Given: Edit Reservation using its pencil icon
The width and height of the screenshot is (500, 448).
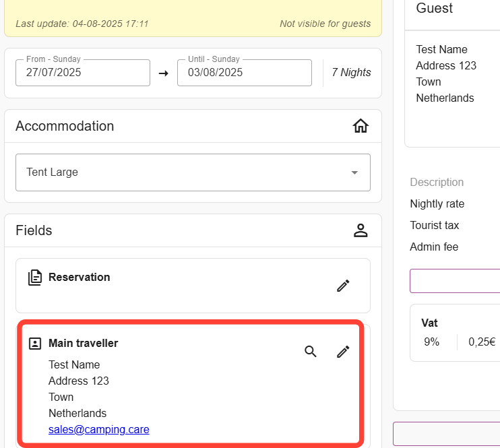Looking at the screenshot, I should [343, 286].
